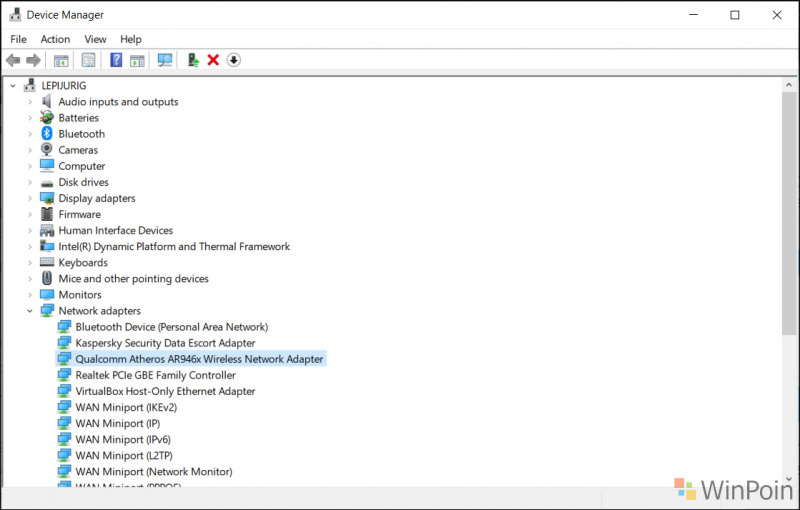This screenshot has width=800, height=510.
Task: Click Update device driver toolbar icon
Action: pyautogui.click(x=193, y=60)
